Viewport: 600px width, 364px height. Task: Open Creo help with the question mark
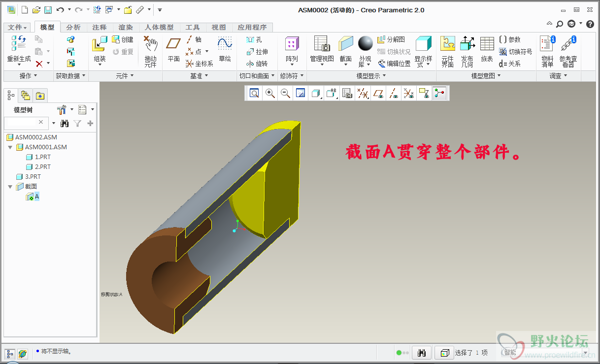590,24
